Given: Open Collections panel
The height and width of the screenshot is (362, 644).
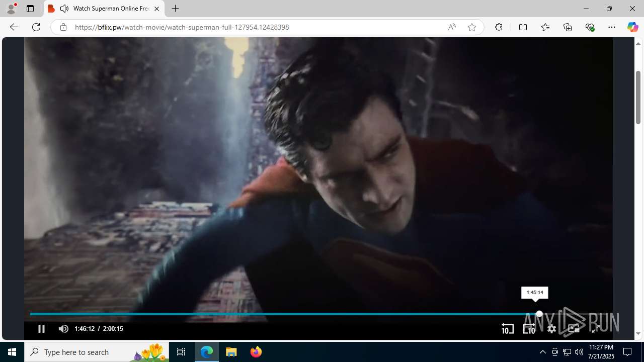Looking at the screenshot, I should point(568,27).
